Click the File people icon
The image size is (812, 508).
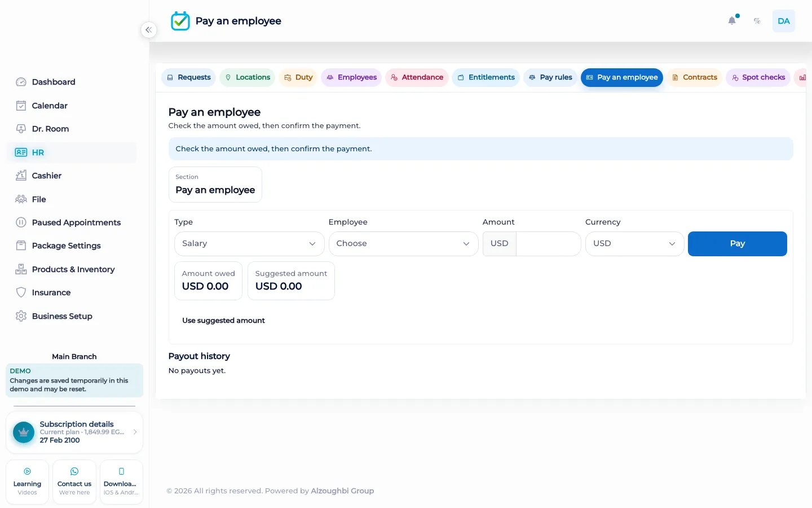point(21,199)
